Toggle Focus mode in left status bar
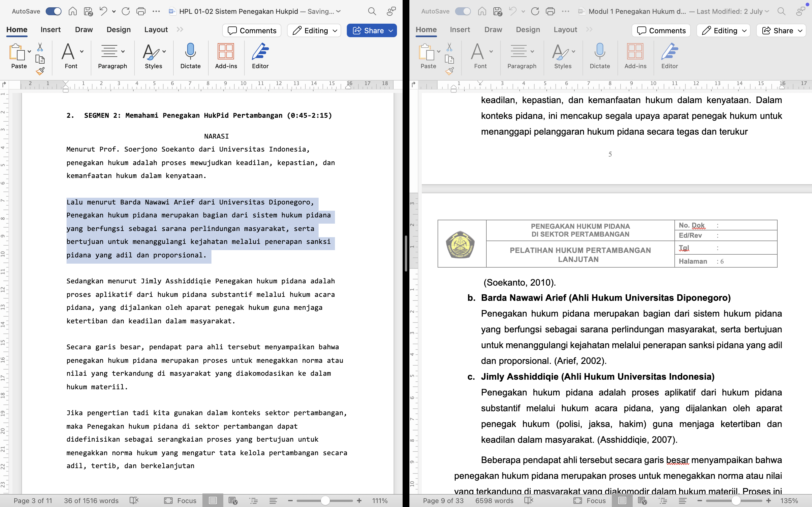This screenshot has width=812, height=507. [180, 501]
